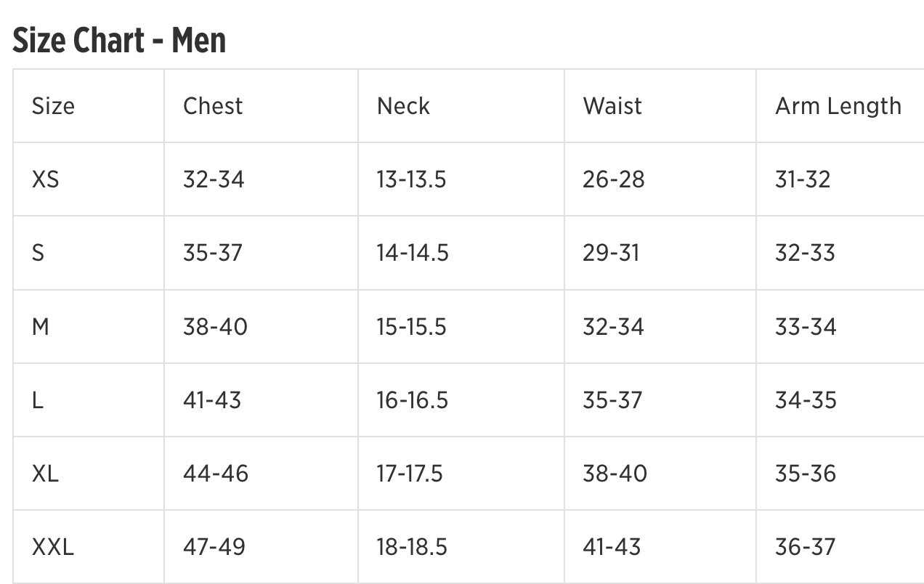
Task: Click the Neck column header
Action: [403, 106]
